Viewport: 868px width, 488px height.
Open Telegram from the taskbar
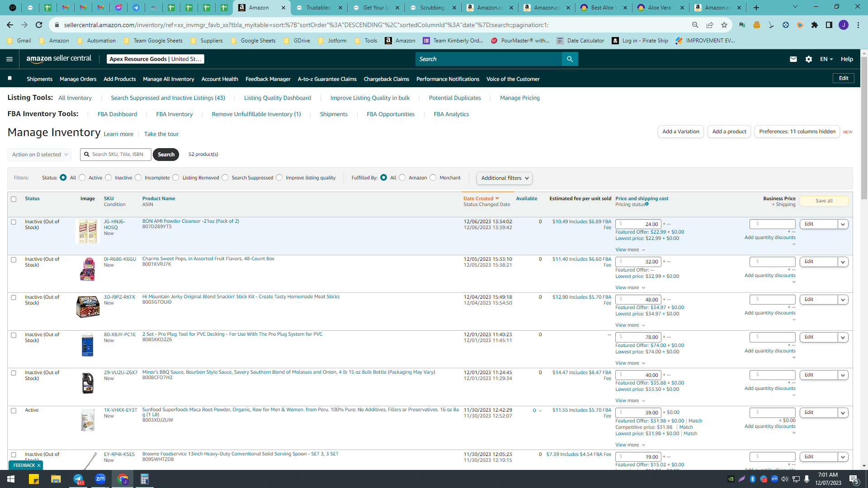78,479
